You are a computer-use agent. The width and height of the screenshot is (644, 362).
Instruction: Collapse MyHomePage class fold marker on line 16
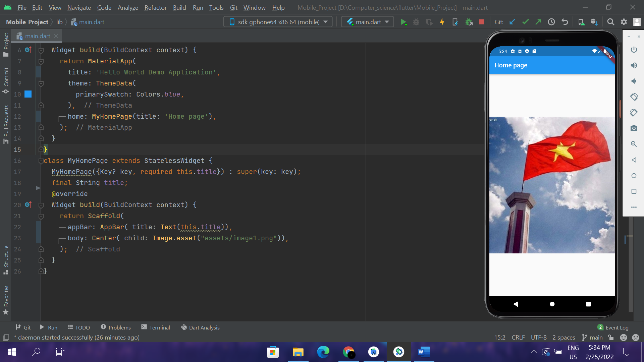click(41, 161)
